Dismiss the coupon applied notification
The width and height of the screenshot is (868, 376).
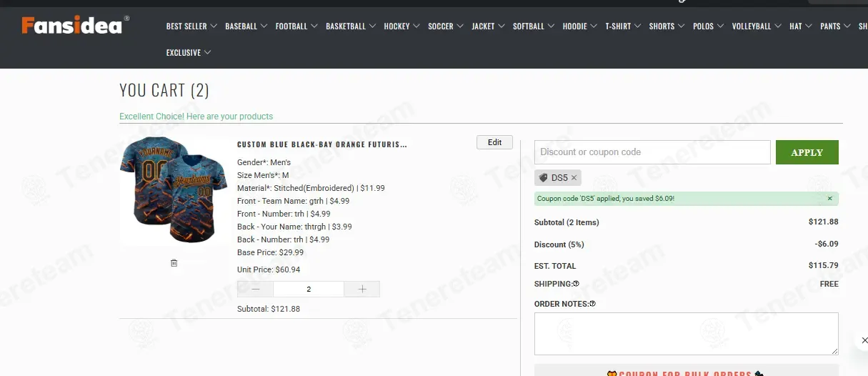[829, 199]
